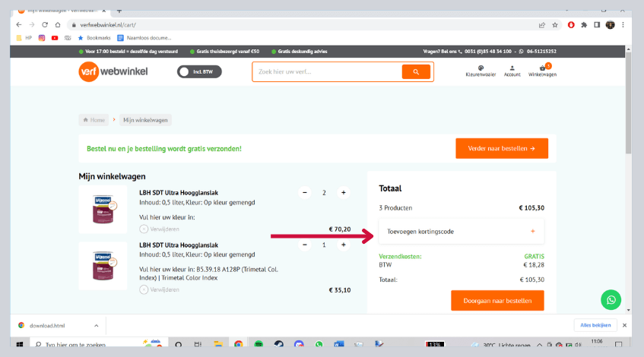Screen dimensions: 644x357
Task: Click the verfwebwinkel logo
Action: click(x=113, y=71)
